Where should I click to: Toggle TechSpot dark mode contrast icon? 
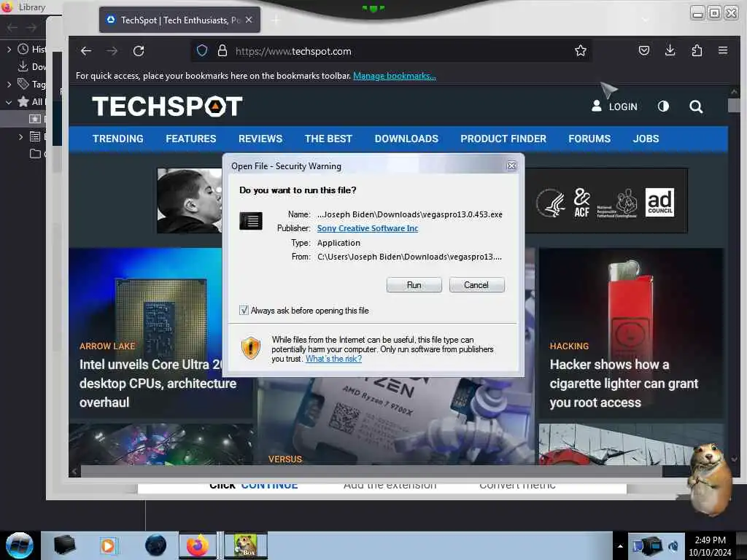tap(663, 106)
